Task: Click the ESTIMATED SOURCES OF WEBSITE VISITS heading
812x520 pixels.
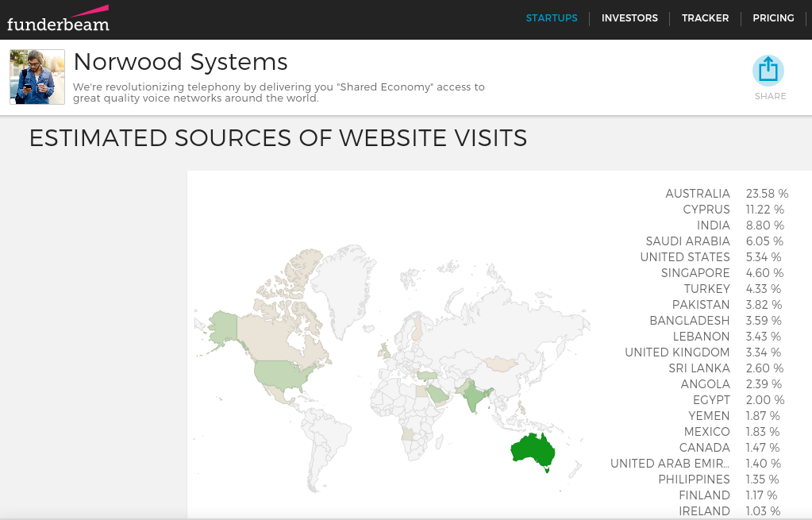Action: tap(278, 138)
